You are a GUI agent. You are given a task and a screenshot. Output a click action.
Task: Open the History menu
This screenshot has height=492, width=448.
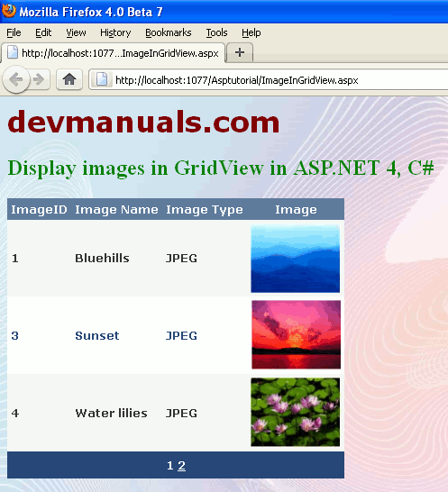(x=115, y=32)
